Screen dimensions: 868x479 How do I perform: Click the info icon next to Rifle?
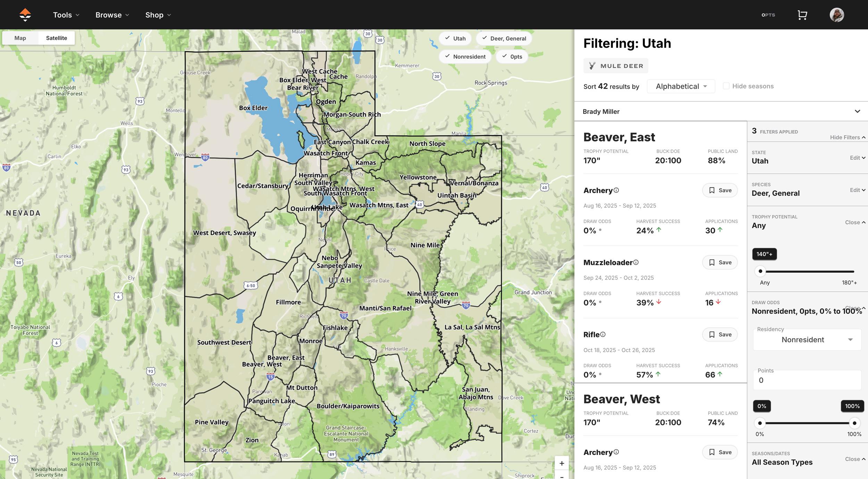click(603, 334)
